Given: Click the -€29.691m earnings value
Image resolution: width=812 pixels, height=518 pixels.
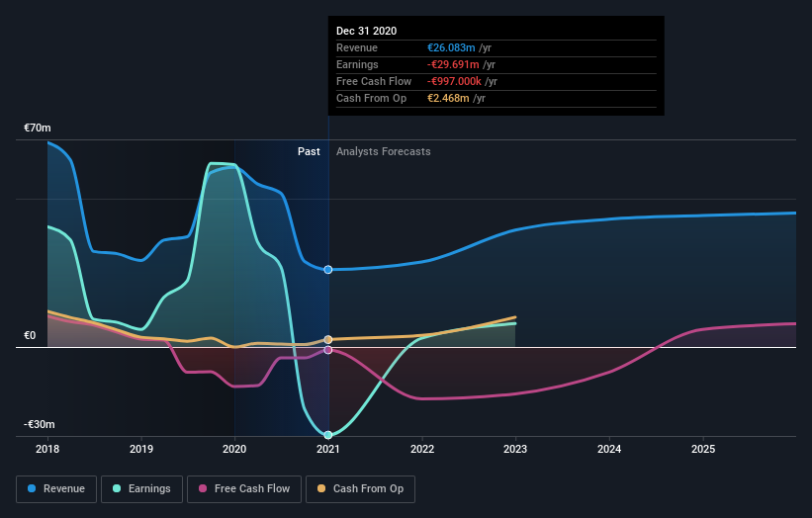Looking at the screenshot, I should (453, 64).
